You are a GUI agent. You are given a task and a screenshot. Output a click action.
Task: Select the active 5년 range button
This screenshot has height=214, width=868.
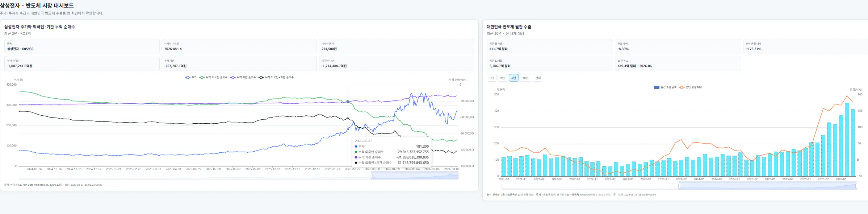[513, 78]
